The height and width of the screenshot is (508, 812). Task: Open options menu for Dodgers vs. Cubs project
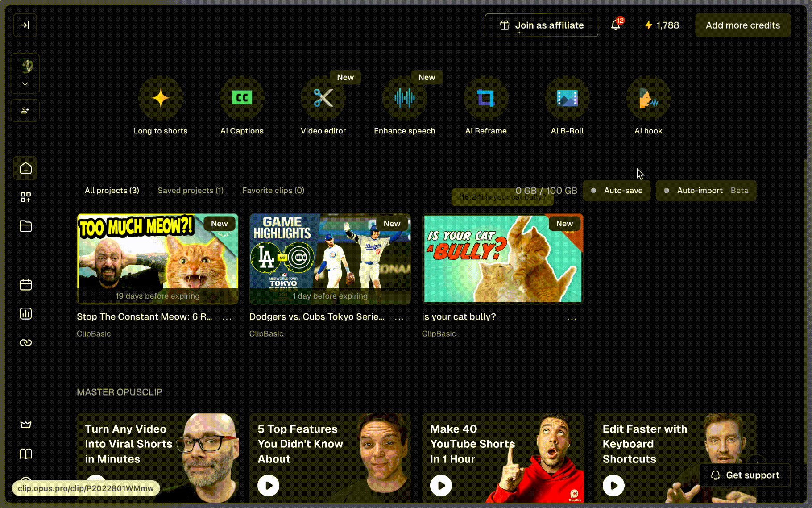click(x=399, y=318)
